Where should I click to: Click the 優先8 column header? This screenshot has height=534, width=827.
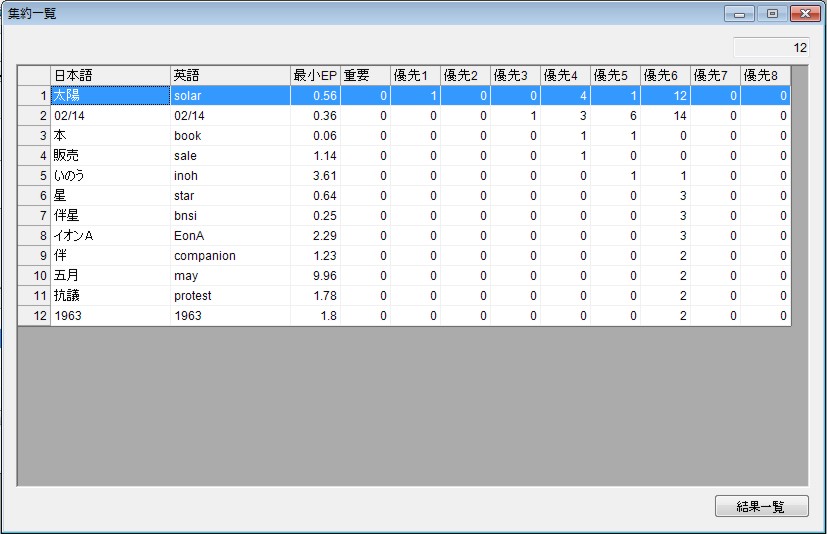coord(765,76)
